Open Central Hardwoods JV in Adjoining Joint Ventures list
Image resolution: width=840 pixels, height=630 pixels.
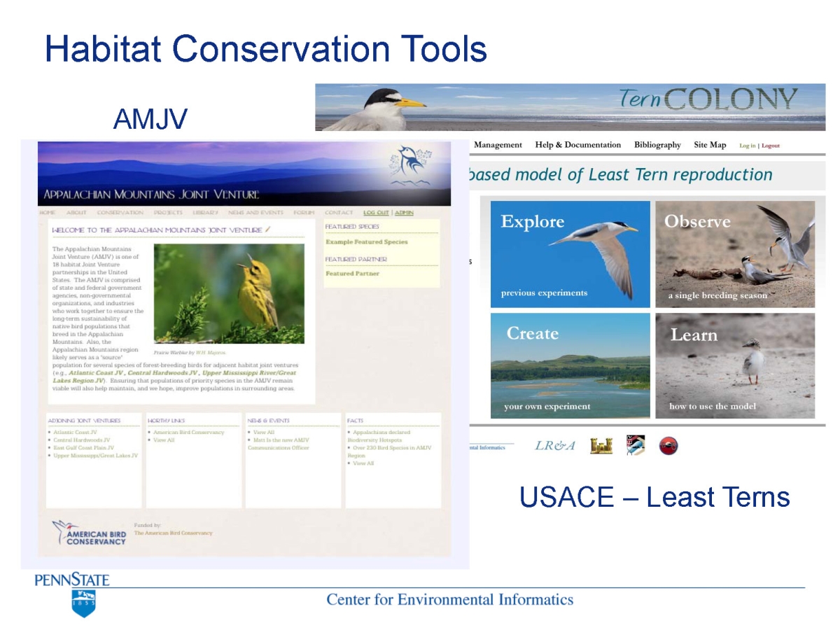point(82,440)
